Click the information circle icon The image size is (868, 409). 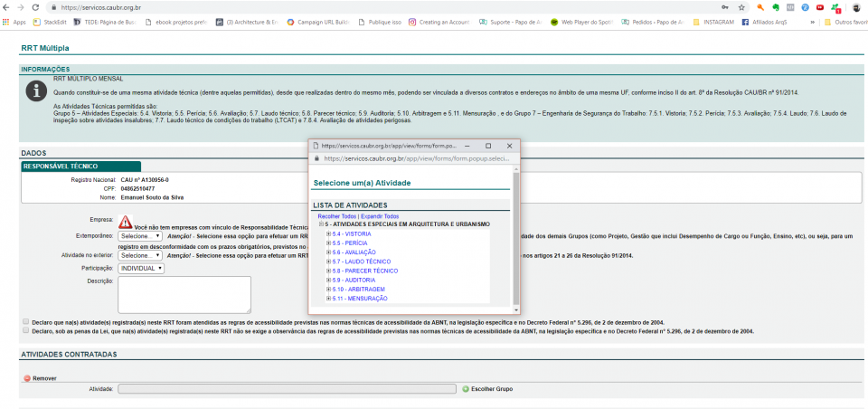(36, 90)
